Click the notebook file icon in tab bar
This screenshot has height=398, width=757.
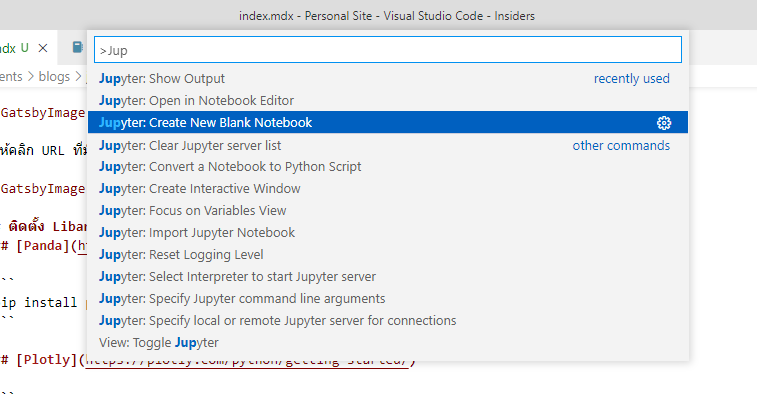[77, 47]
